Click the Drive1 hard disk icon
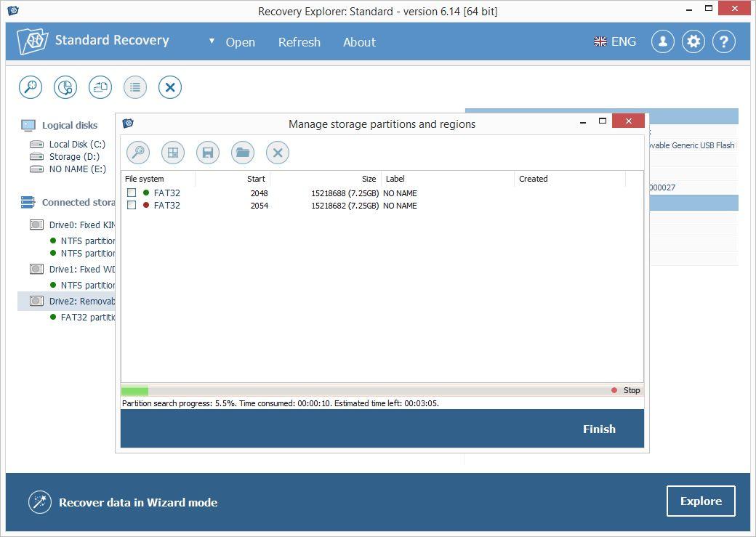The width and height of the screenshot is (756, 537). click(36, 269)
